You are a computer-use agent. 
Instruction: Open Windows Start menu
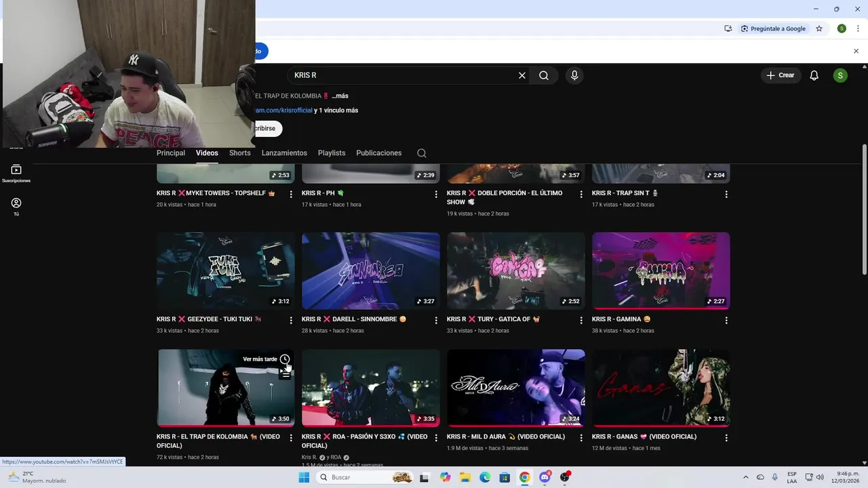(x=304, y=477)
